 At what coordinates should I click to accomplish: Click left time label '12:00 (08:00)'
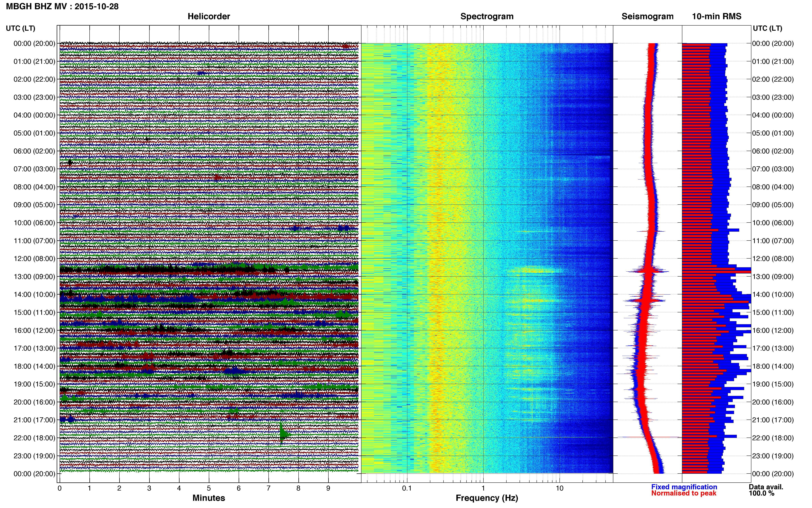tap(34, 259)
